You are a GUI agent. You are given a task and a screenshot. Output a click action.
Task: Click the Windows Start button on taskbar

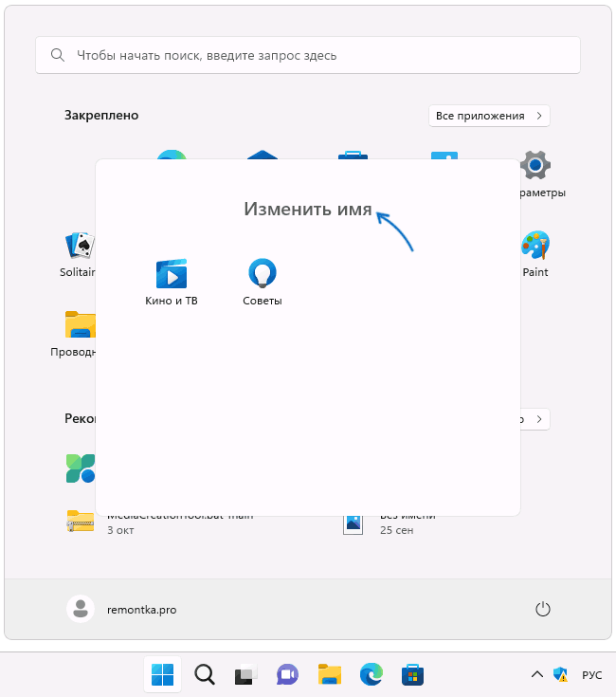coord(163,675)
